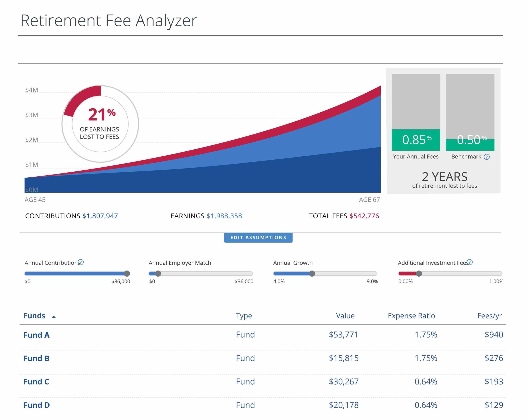Screen dimensions: 527x420
Task: Click Fund C fees per year $193
Action: pyautogui.click(x=494, y=381)
